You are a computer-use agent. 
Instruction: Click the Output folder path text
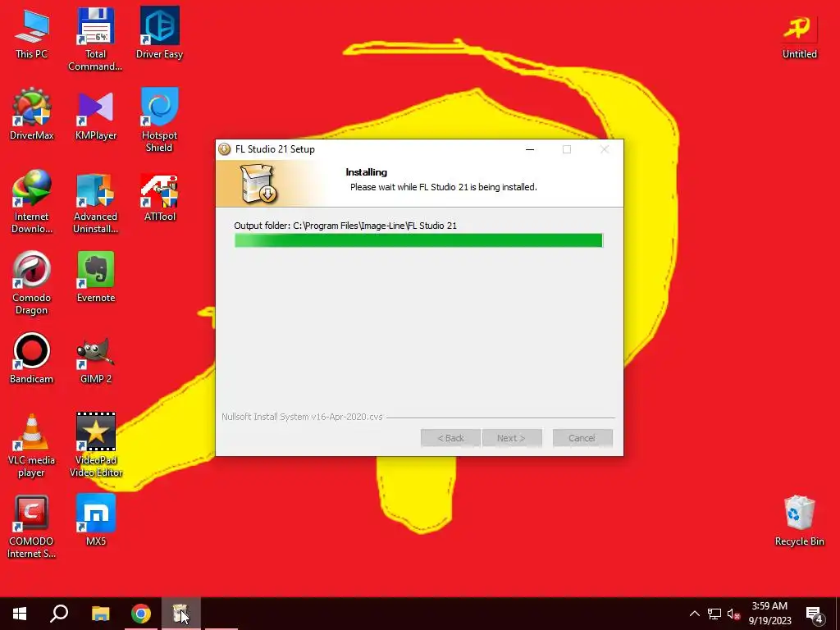[x=345, y=226]
